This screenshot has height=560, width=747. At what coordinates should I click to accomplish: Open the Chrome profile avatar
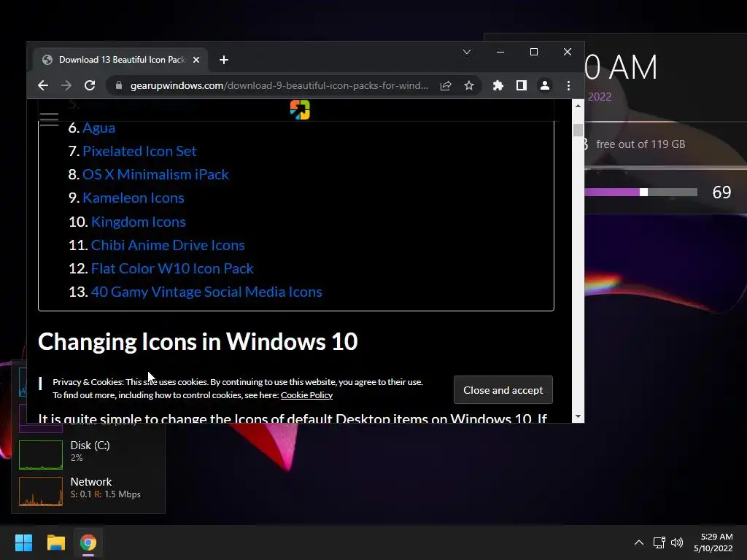(544, 86)
